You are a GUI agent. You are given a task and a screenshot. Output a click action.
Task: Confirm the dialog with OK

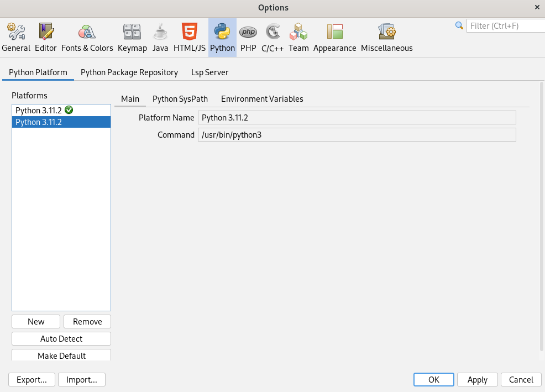(x=434, y=379)
